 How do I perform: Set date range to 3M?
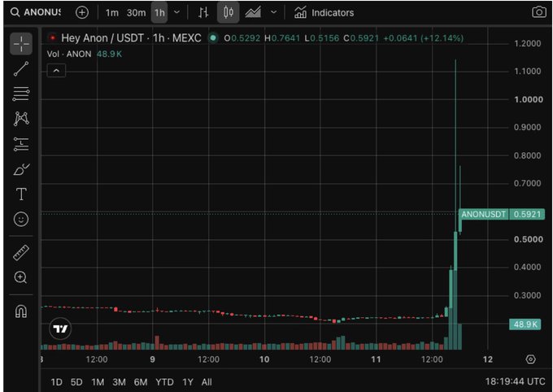tap(120, 381)
